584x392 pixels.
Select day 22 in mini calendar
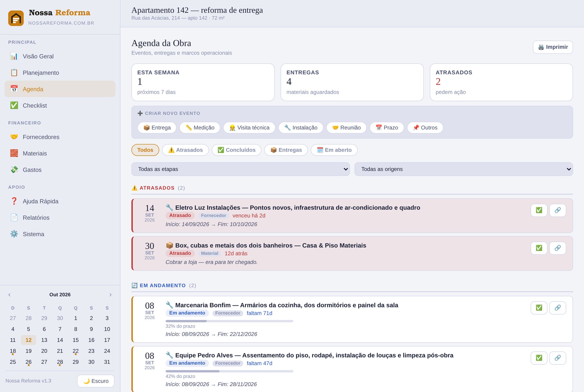coord(76,351)
